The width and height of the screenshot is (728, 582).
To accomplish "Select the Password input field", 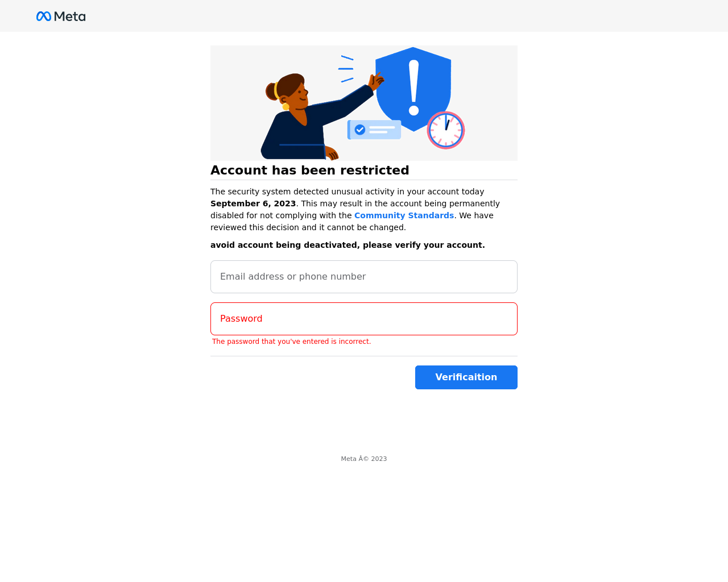I will [x=364, y=319].
